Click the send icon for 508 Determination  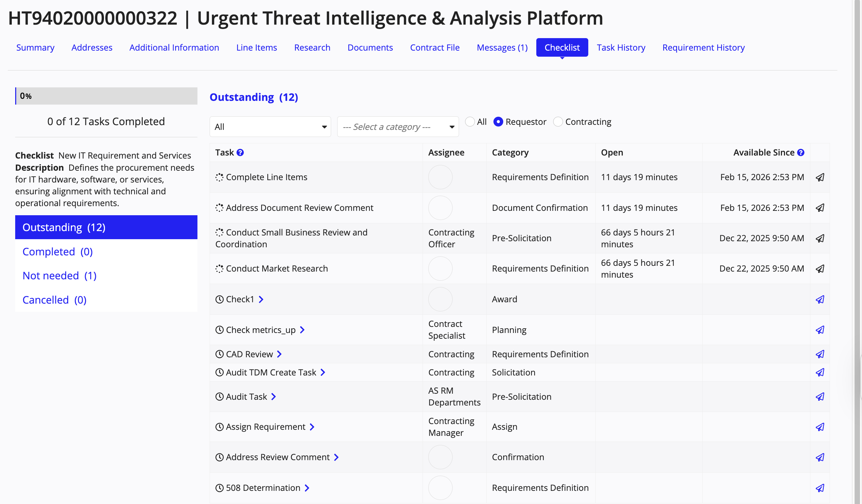click(820, 488)
